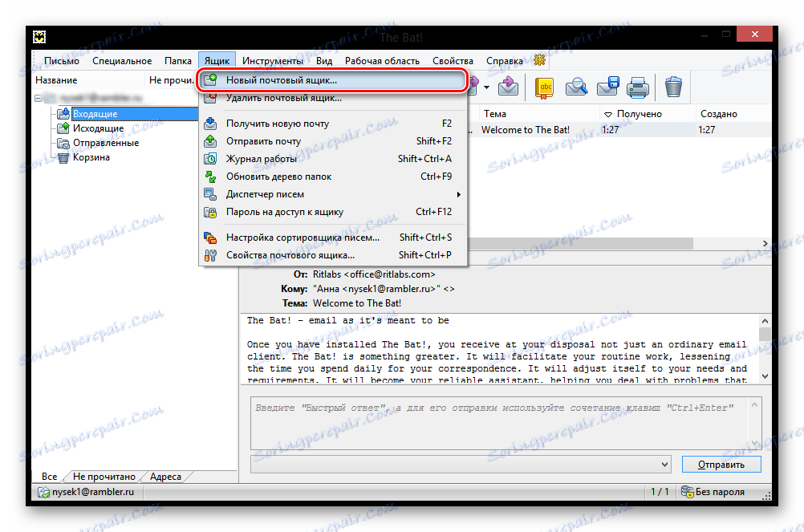Screen dimensions: 804x532
Task: Collapse the account node in the folder tree
Action: (x=38, y=98)
